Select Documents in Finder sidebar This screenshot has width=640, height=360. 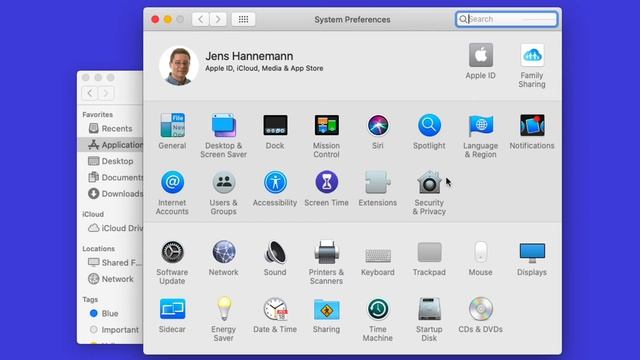(111, 178)
